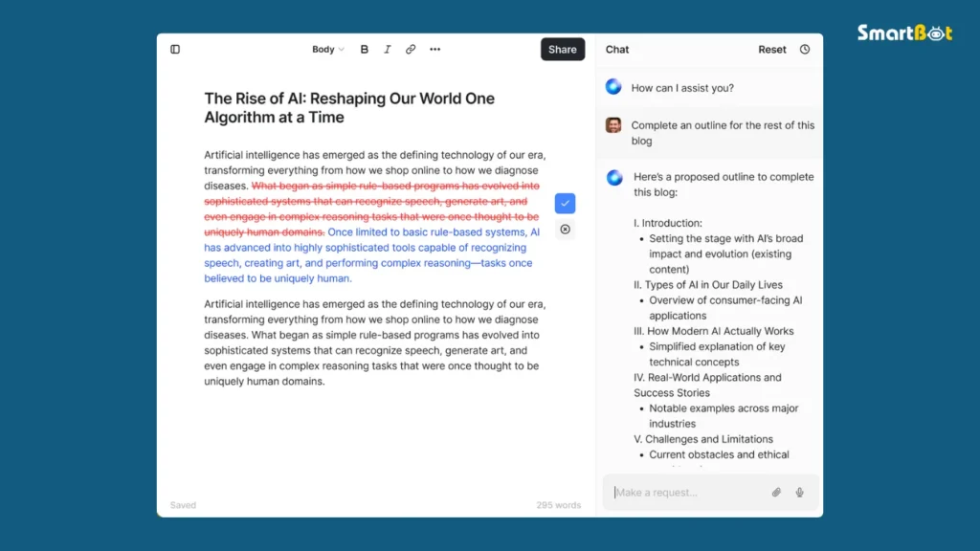
Task: Apply bold formatting from toolbar
Action: pyautogui.click(x=365, y=50)
